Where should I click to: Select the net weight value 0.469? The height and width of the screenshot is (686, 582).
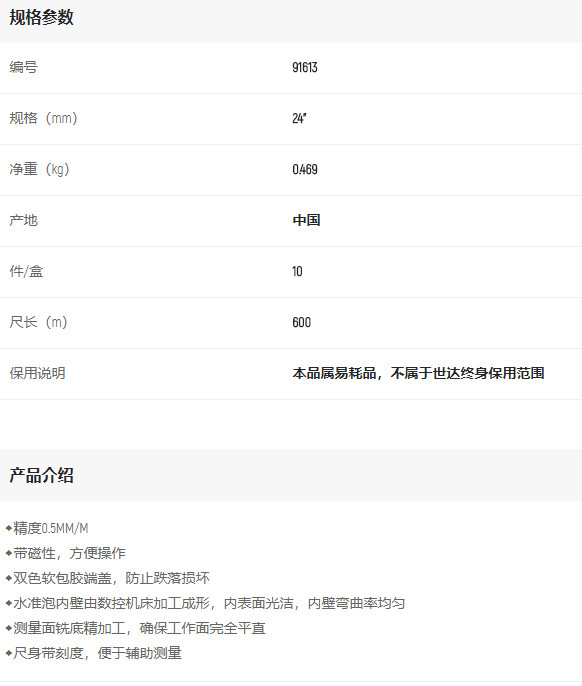(x=305, y=169)
